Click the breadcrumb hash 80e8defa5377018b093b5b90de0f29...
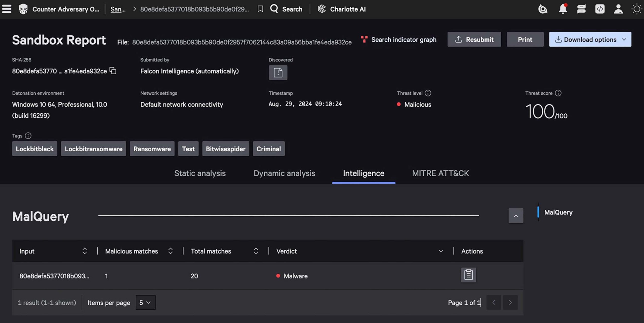 point(194,9)
